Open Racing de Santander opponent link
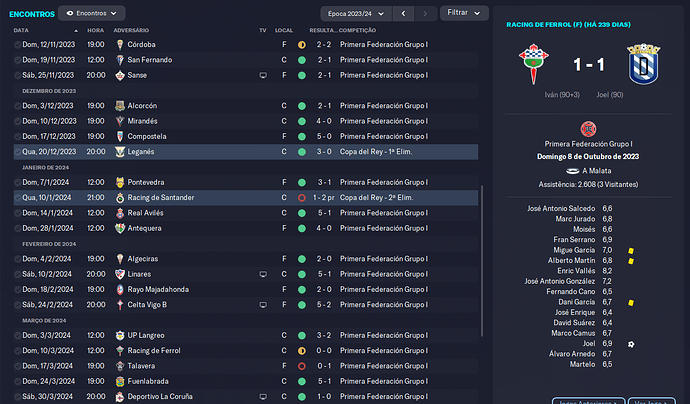The width and height of the screenshot is (690, 404). (x=161, y=198)
